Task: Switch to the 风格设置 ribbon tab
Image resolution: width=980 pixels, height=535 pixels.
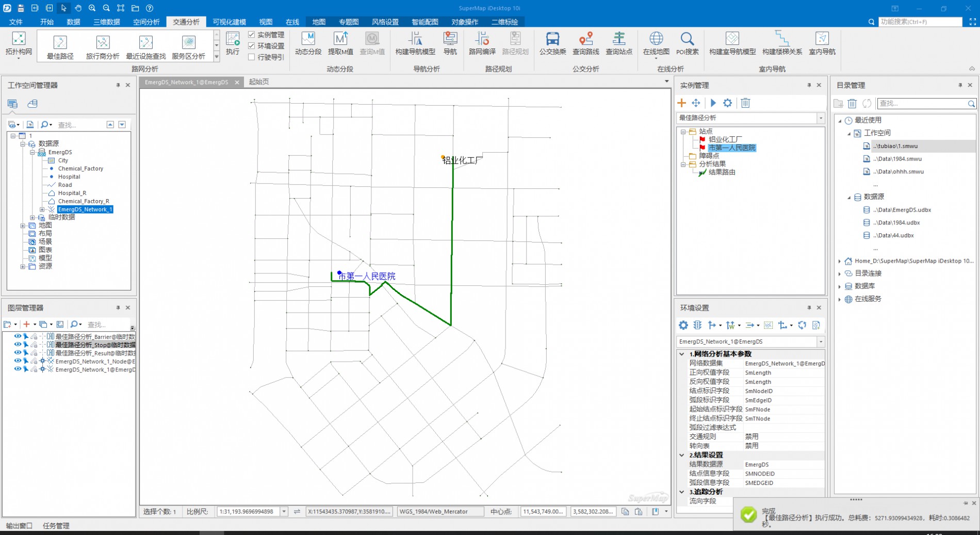Action: pyautogui.click(x=385, y=22)
